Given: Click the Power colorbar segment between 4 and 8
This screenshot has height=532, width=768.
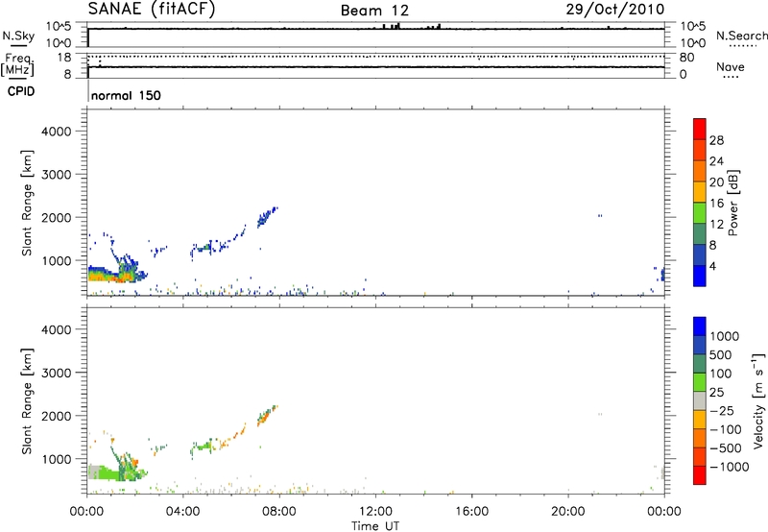Looking at the screenshot, I should pyautogui.click(x=700, y=254).
